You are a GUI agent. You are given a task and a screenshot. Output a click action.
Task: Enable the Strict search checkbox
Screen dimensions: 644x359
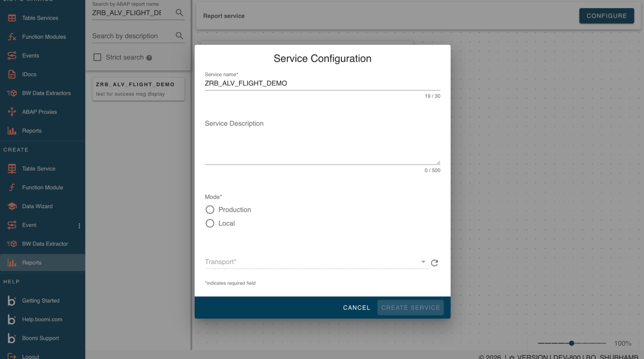(x=97, y=57)
